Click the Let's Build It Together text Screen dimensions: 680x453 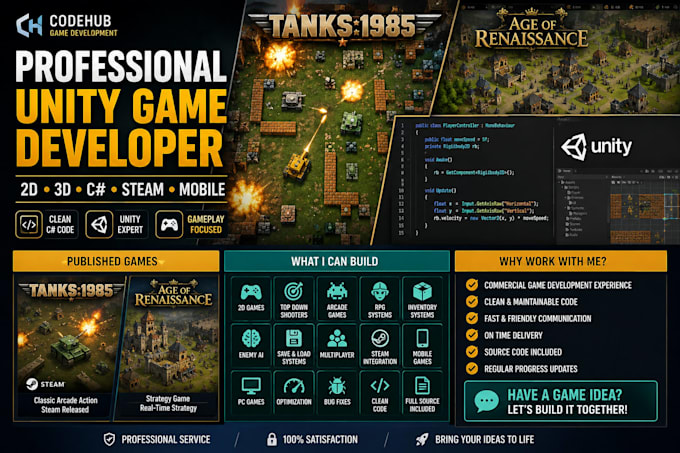coord(567,410)
